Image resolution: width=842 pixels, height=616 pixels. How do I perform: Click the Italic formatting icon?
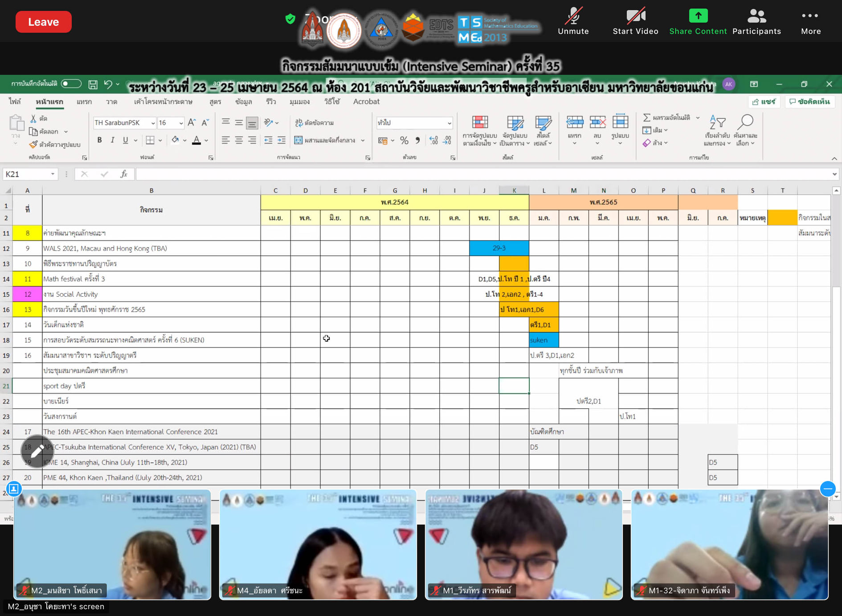(112, 140)
